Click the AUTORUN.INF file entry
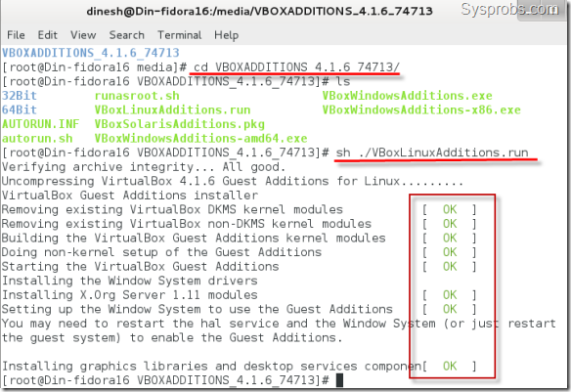 pyautogui.click(x=41, y=124)
